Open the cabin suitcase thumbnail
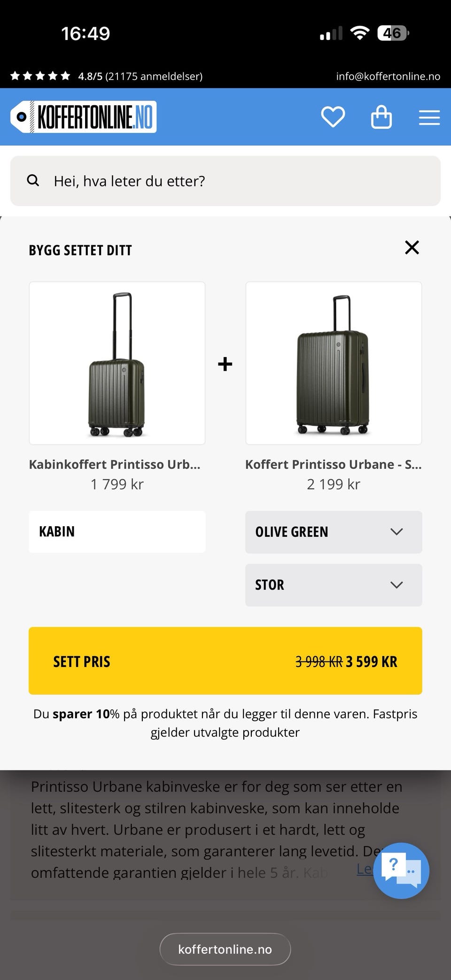The height and width of the screenshot is (980, 451). click(117, 363)
